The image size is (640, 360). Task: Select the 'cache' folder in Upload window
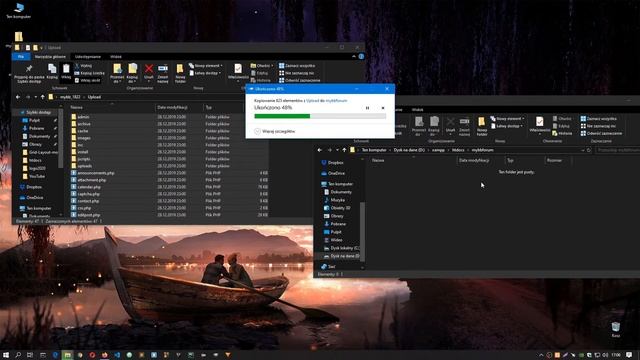tap(83, 131)
